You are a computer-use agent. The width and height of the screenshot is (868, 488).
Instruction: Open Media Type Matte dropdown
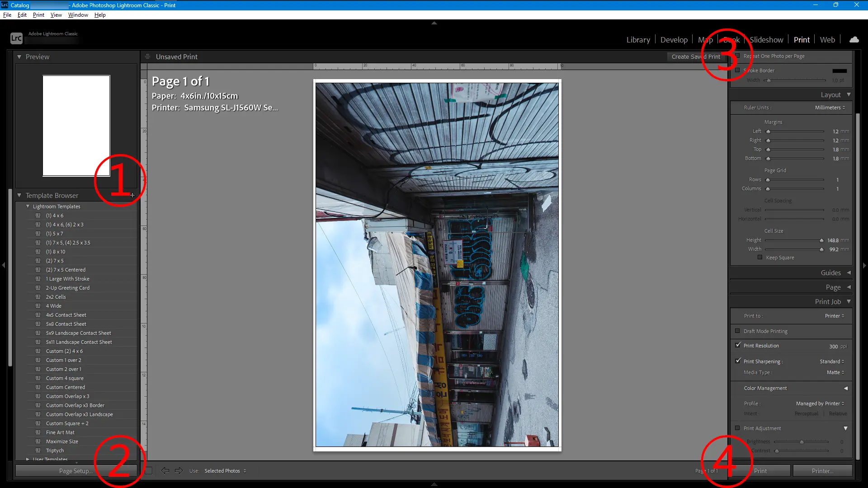[x=835, y=372]
